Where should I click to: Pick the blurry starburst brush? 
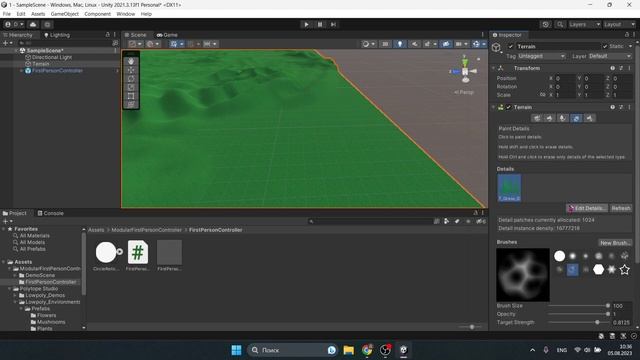(611, 269)
